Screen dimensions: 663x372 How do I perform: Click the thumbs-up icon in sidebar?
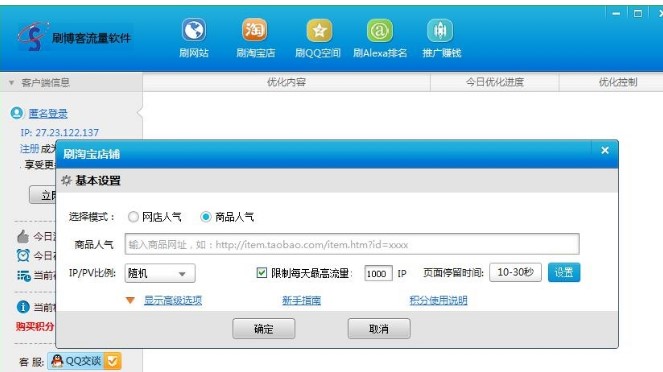pos(23,236)
